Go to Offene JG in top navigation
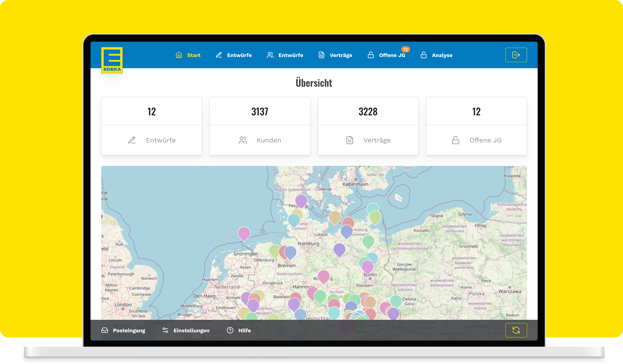Screen dimensions: 623x364 click(386, 55)
